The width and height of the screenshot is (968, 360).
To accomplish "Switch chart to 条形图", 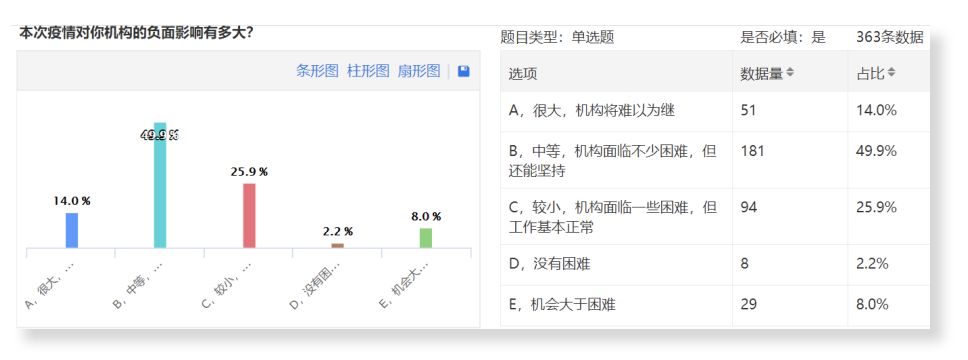I will tap(317, 71).
